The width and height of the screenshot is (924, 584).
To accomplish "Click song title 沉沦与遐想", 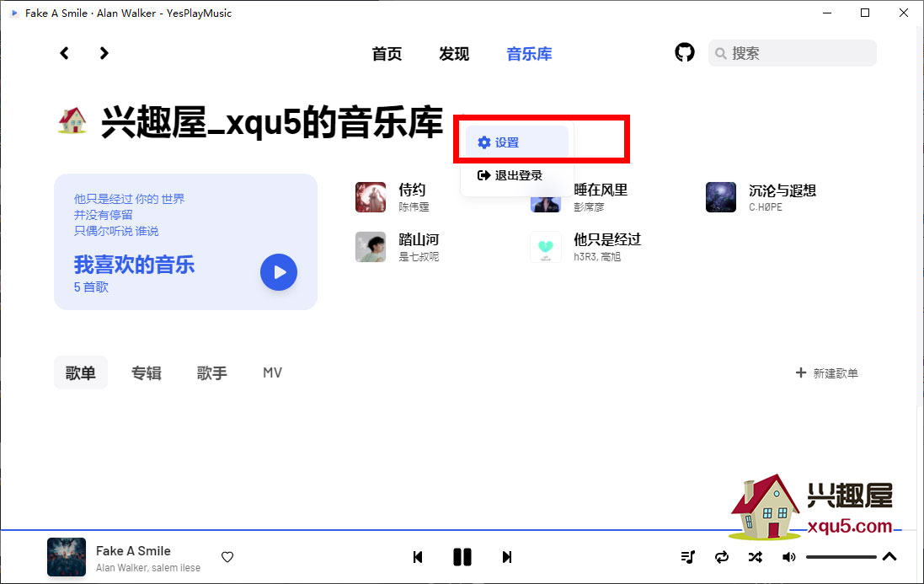I will tap(782, 190).
